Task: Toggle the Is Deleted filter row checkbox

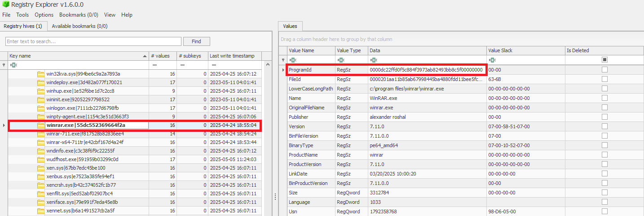Action: click(604, 60)
